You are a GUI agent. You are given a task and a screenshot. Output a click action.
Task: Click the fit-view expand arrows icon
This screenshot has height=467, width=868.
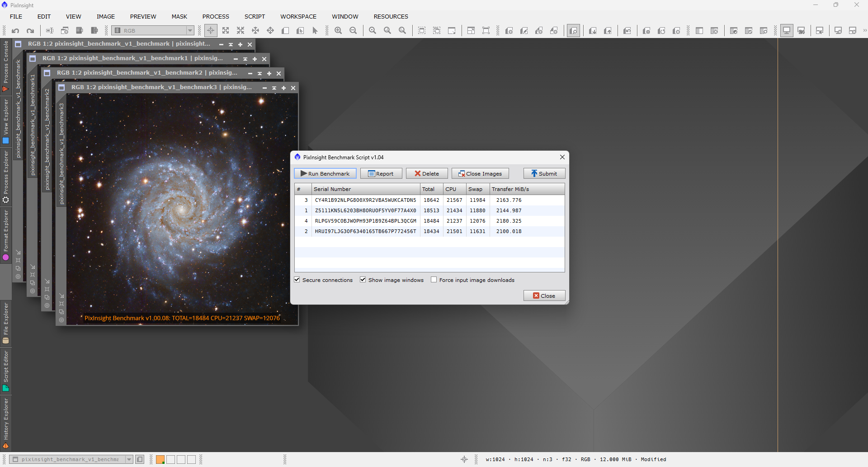226,31
